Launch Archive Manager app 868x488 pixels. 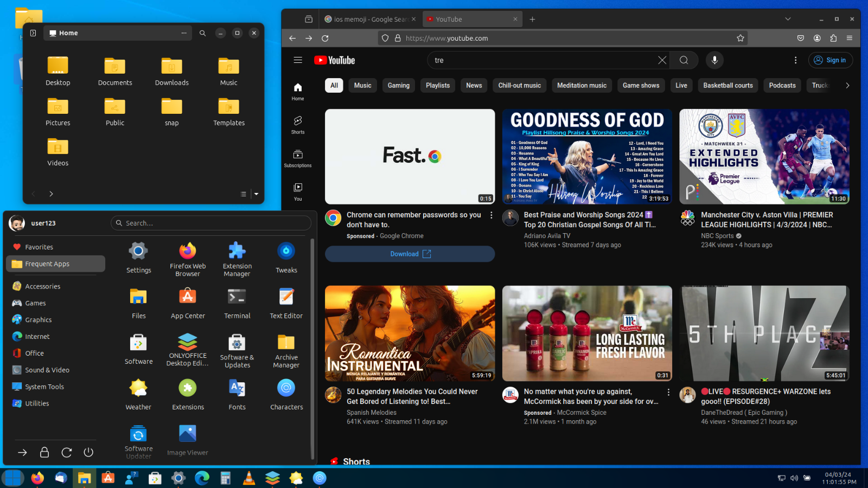286,350
